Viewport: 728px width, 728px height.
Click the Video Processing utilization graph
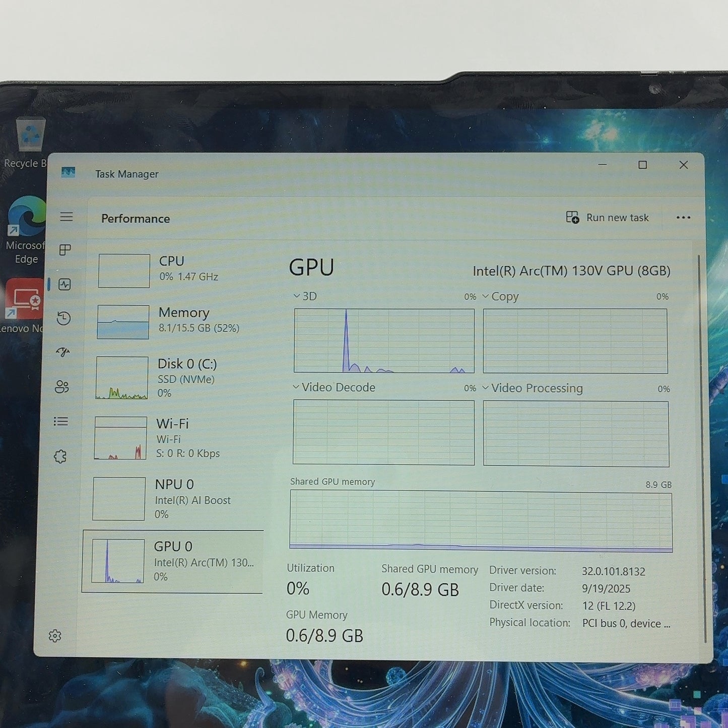pyautogui.click(x=576, y=434)
